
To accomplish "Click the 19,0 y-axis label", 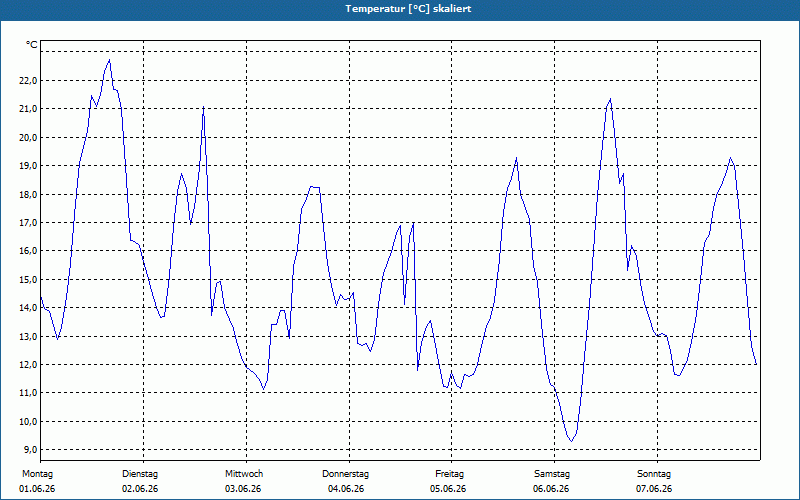I will (28, 166).
